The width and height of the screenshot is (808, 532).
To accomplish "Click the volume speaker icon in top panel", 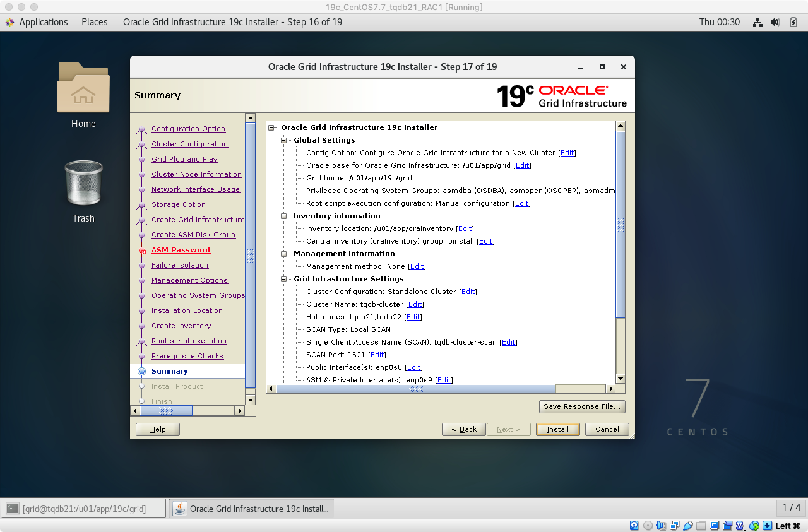I will pos(776,22).
